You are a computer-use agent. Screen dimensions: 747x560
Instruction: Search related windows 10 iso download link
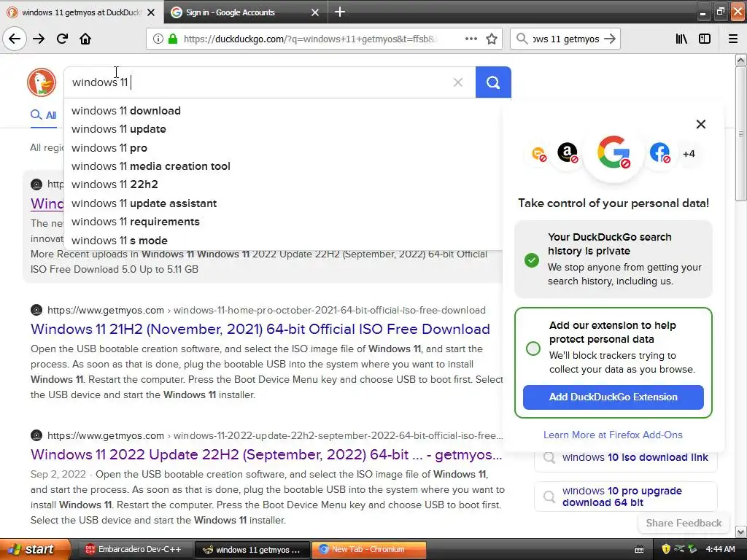tap(625, 458)
